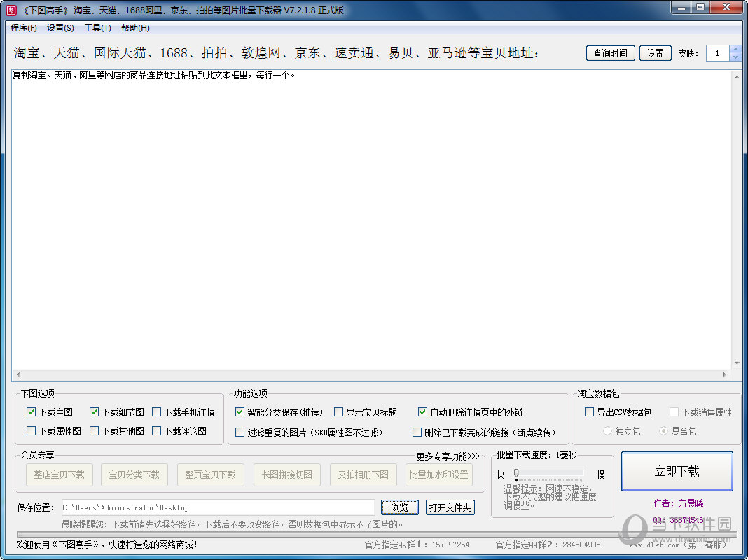Screen dimensions: 748x560
Task: Uncheck the 下载主图 checkbox
Action: pos(31,412)
